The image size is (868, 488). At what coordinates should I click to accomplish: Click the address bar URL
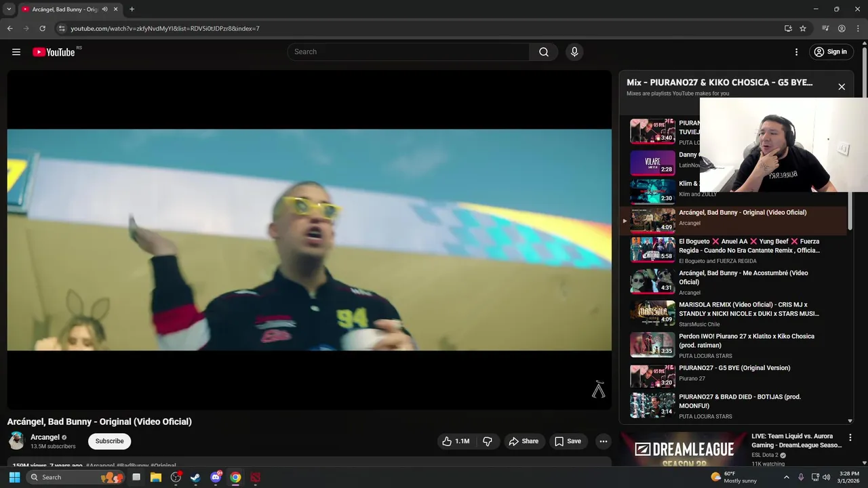165,28
